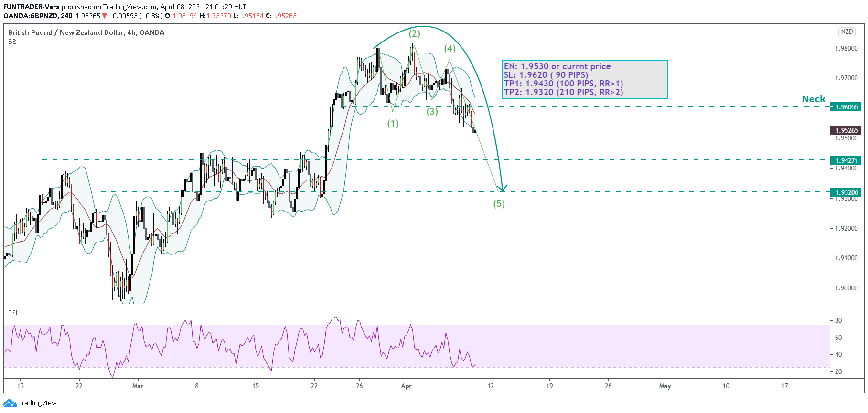Click the Neck annotation label
Viewport: 868px width, 413px height.
coord(814,99)
